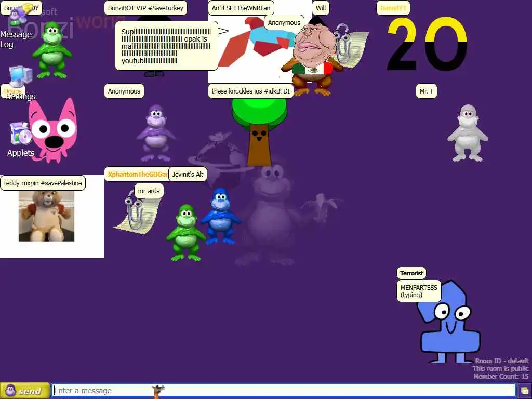Click the orange Hoops name tag

pos(13,91)
